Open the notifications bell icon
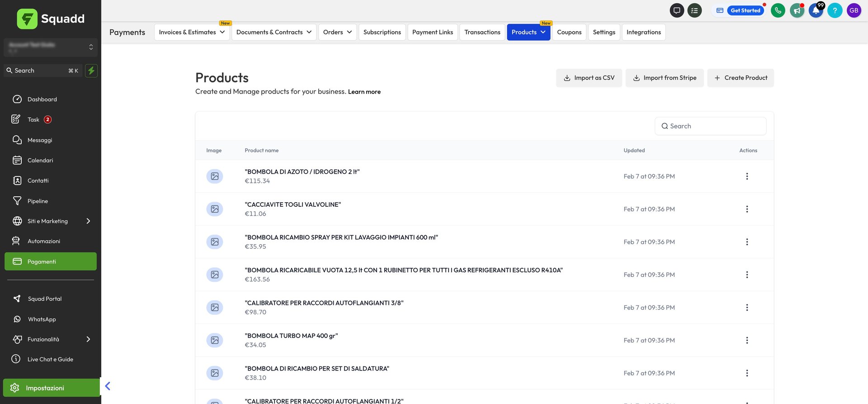Viewport: 868px width, 404px height. tap(816, 10)
